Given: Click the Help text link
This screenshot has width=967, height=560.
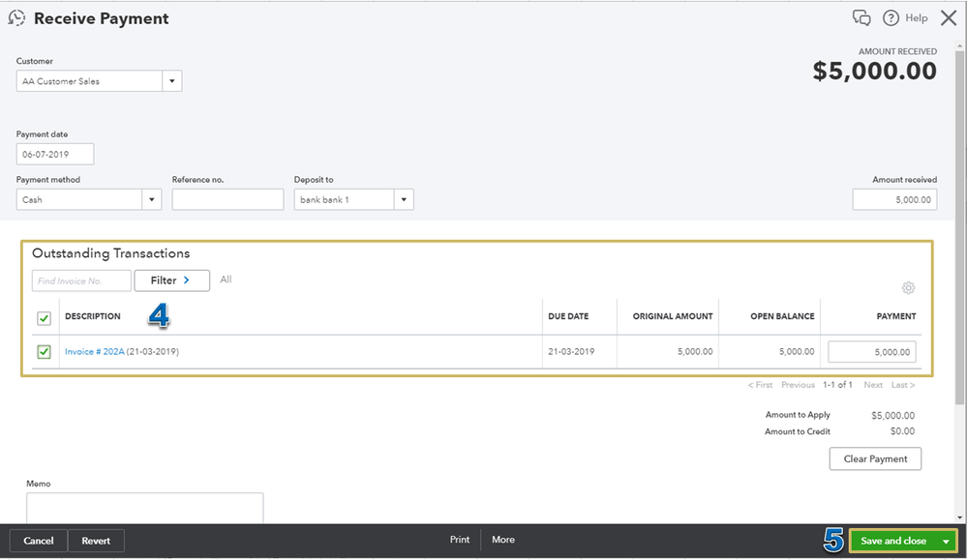Looking at the screenshot, I should coord(917,17).
